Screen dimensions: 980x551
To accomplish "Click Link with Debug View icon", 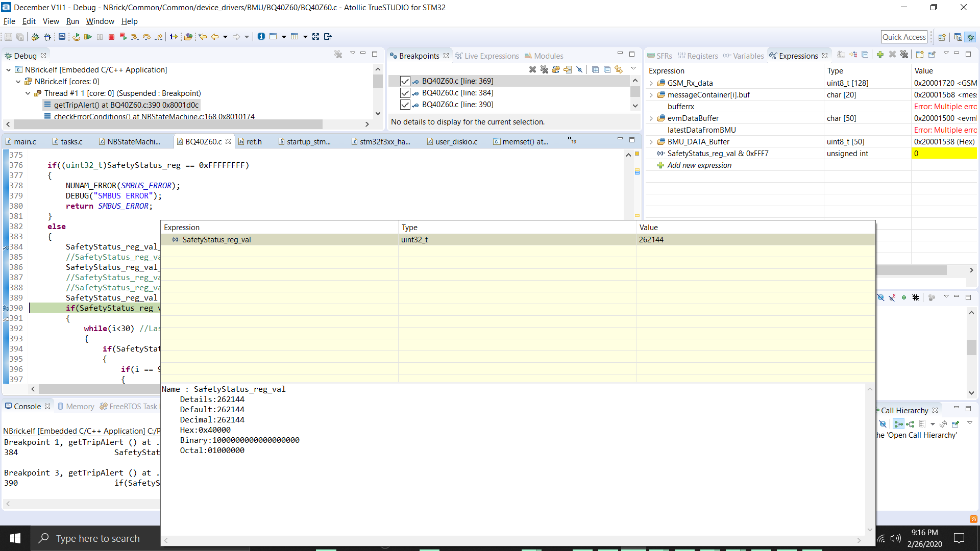I will click(619, 69).
